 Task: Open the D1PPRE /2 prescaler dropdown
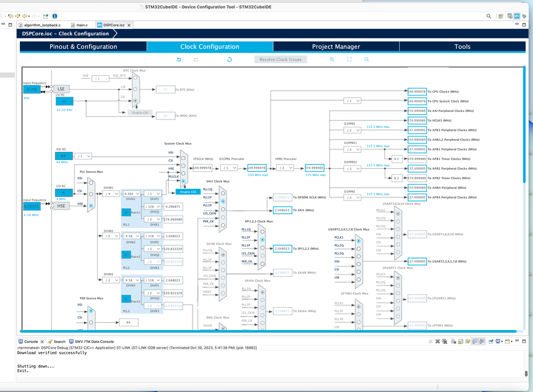pos(352,130)
